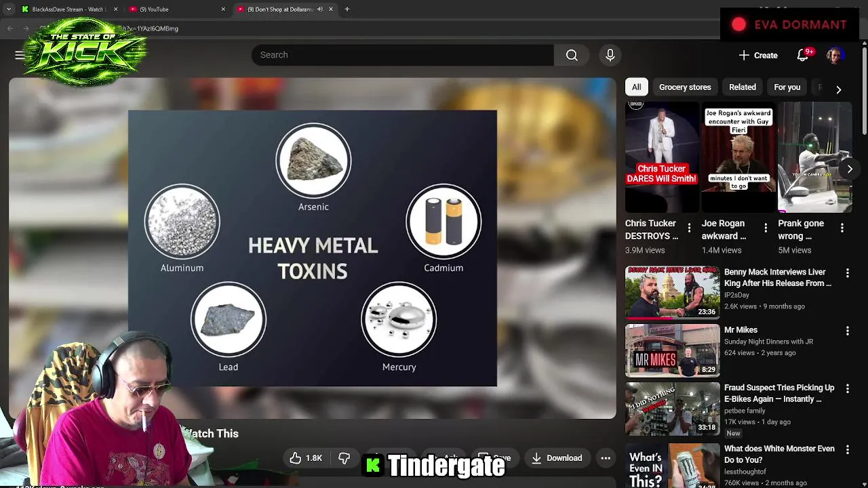The height and width of the screenshot is (488, 868).
Task: Open Benny Mack Interviews Liver King title
Action: [x=778, y=277]
